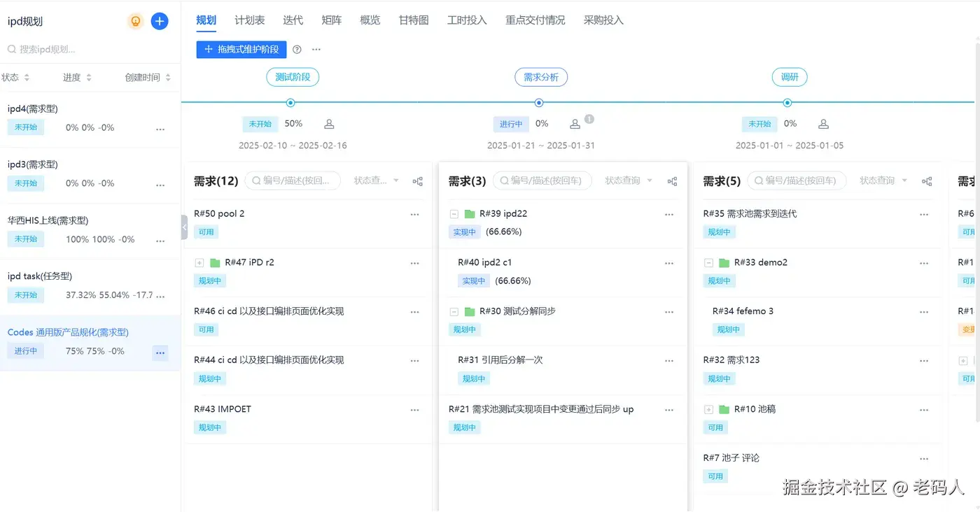Click the search magnifier icon in 搜索ipd规划

tap(12, 50)
